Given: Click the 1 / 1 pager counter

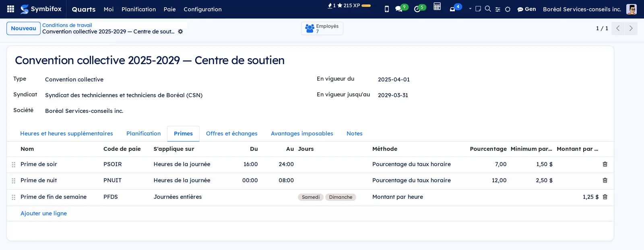Looking at the screenshot, I should 602,28.
